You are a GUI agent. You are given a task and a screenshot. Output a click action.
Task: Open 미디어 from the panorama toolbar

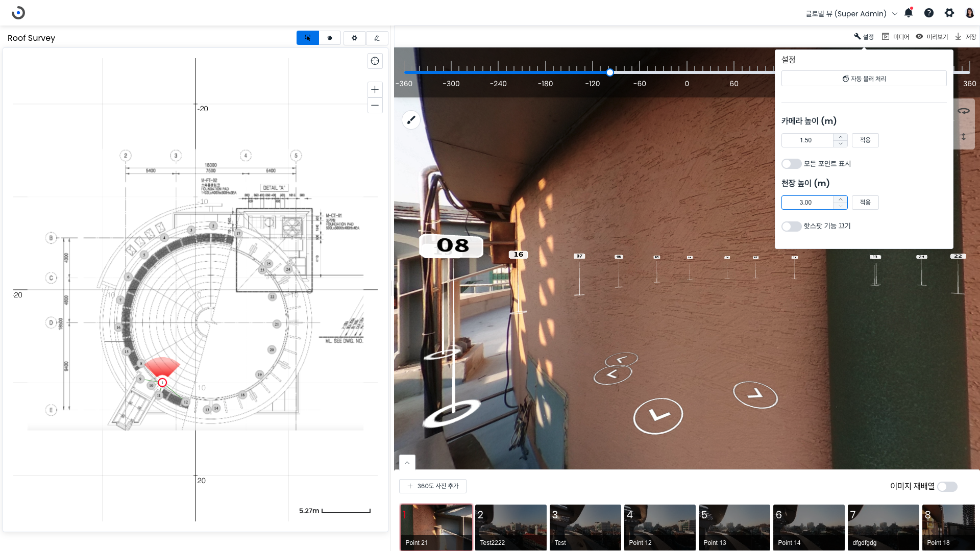pyautogui.click(x=895, y=36)
